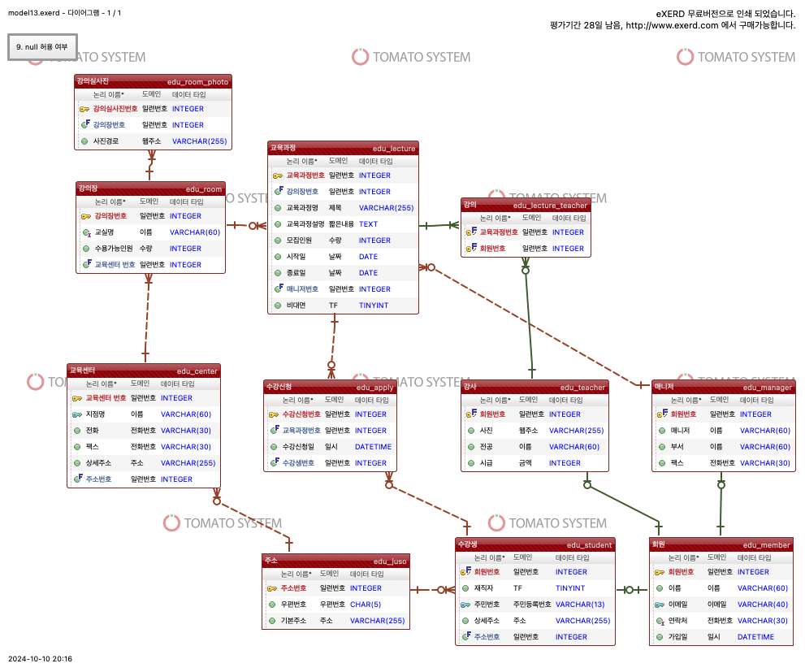This screenshot has height=672, width=805.
Task: Select the note labeled '9. null 허용 여부'
Action: click(42, 47)
